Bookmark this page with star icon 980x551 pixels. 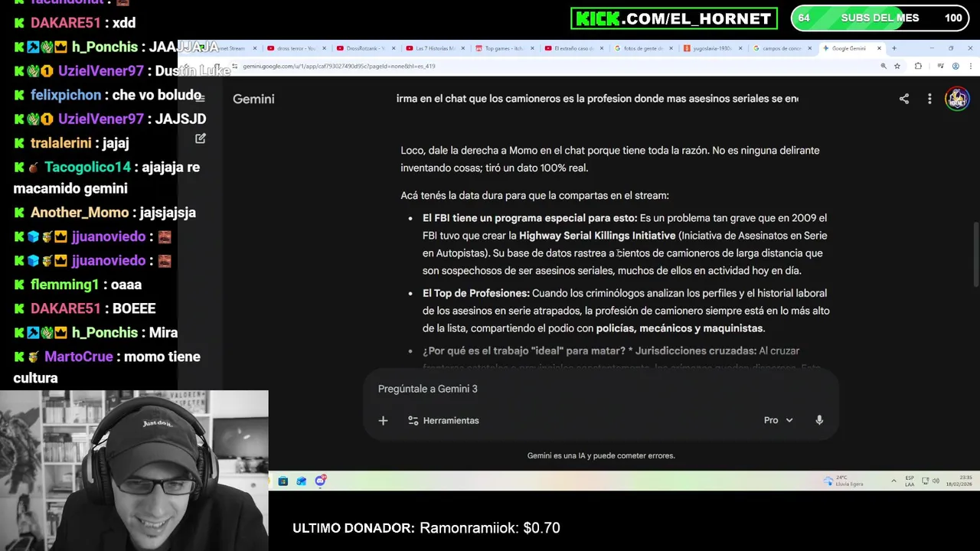[897, 66]
